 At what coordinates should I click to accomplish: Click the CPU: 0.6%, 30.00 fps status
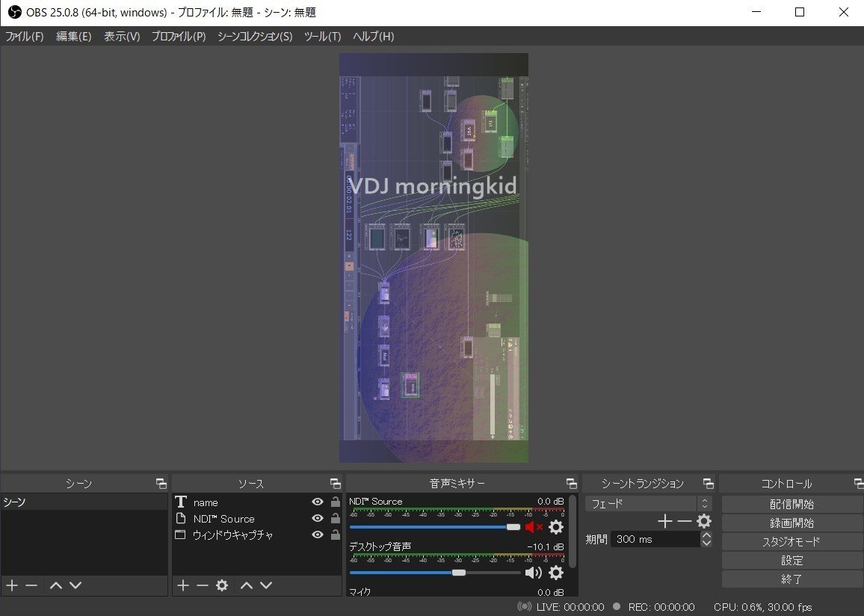(x=763, y=607)
